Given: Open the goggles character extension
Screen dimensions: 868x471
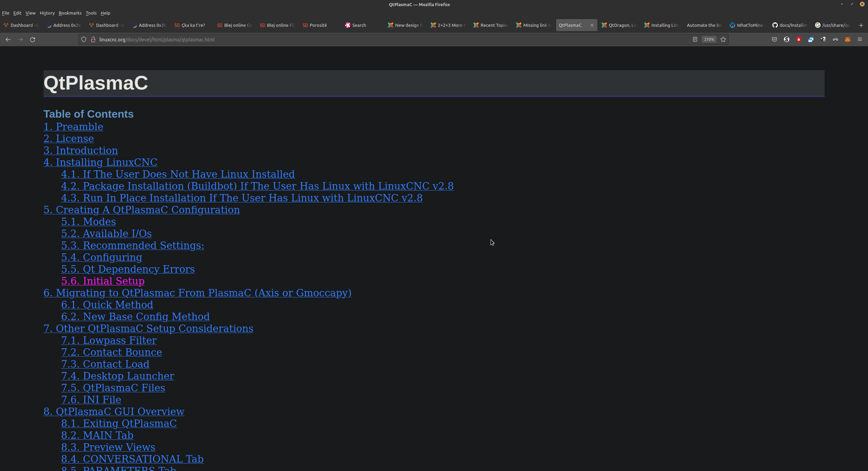Looking at the screenshot, I should tap(835, 39).
